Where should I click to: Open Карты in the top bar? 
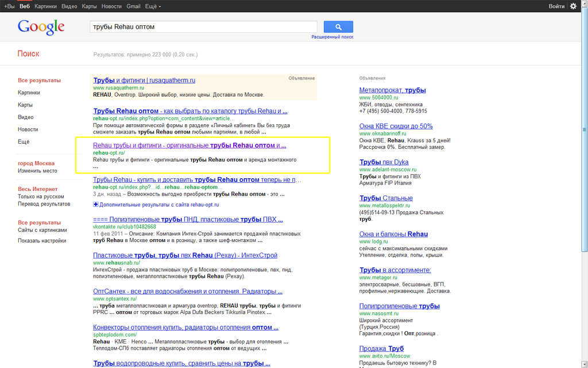(89, 6)
